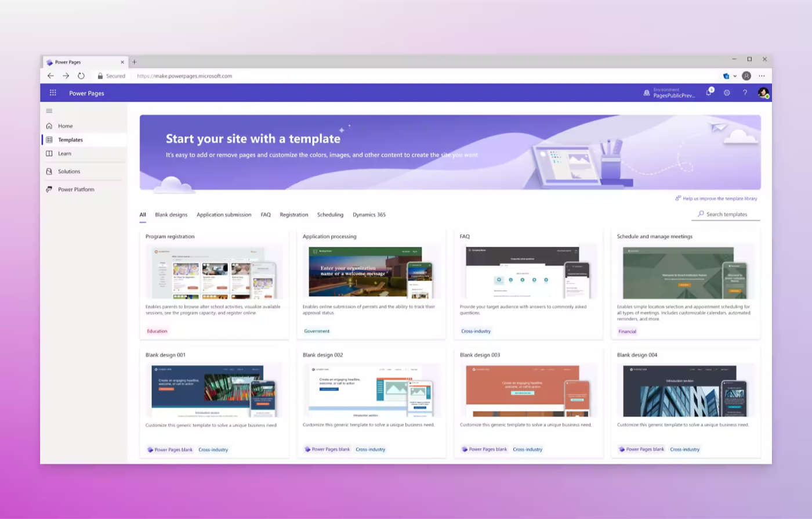Screen dimensions: 812x519
Task: Switch to the Application submission tab
Action: click(x=224, y=215)
